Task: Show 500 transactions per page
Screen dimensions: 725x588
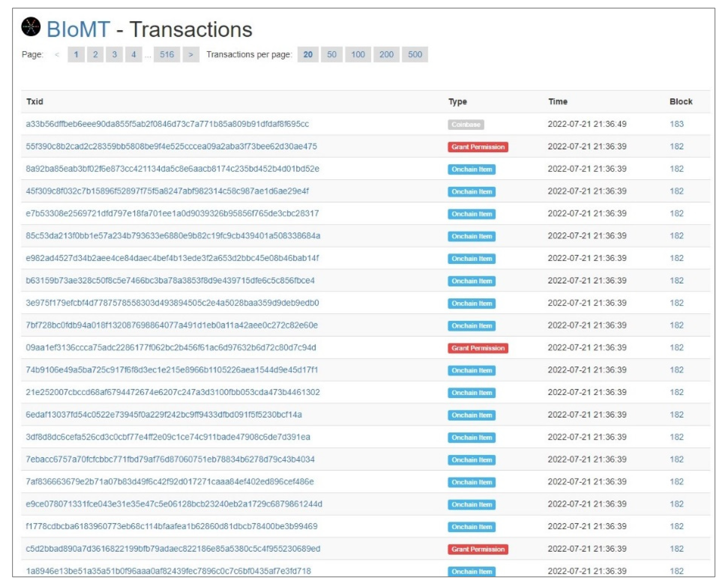Action: pyautogui.click(x=414, y=54)
